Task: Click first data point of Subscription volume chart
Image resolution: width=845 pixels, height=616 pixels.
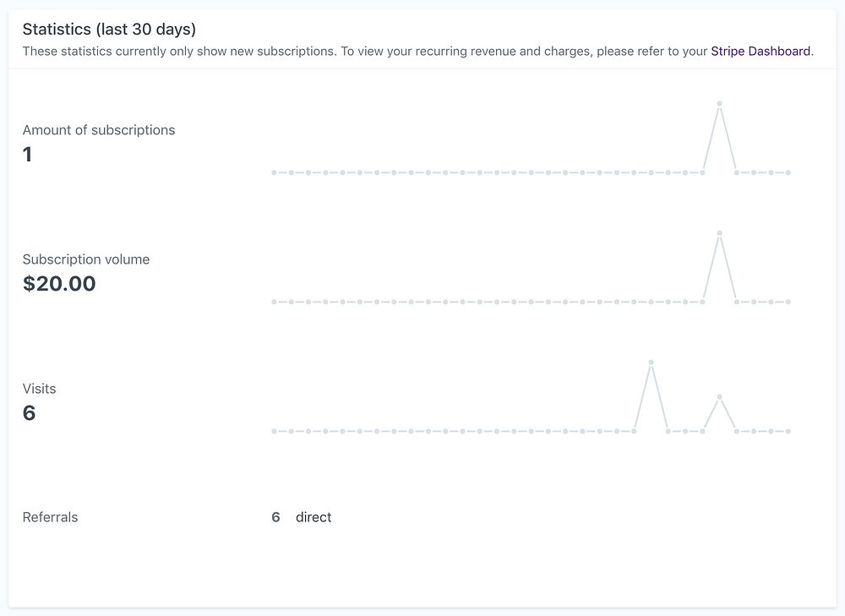Action: (274, 302)
